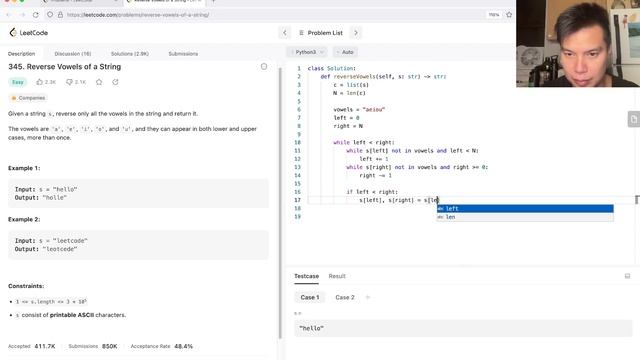Viewport: 640px width, 360px height.
Task: Switch to the Result tab
Action: click(x=337, y=276)
